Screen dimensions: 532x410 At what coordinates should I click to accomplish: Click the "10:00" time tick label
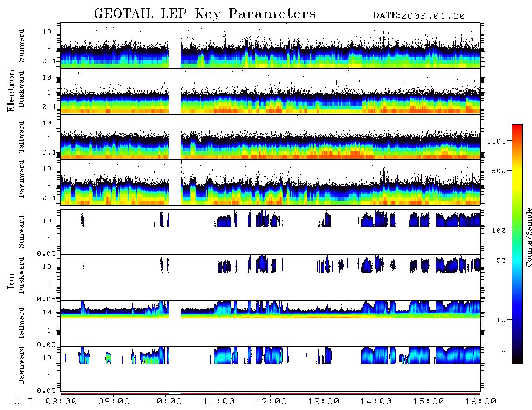166,402
